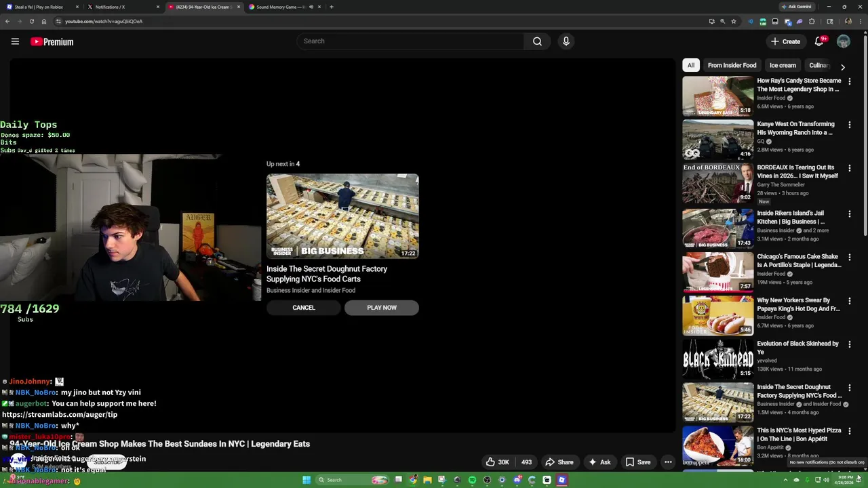Open options for Chicago's Famous Cake Shake video

tap(849, 258)
